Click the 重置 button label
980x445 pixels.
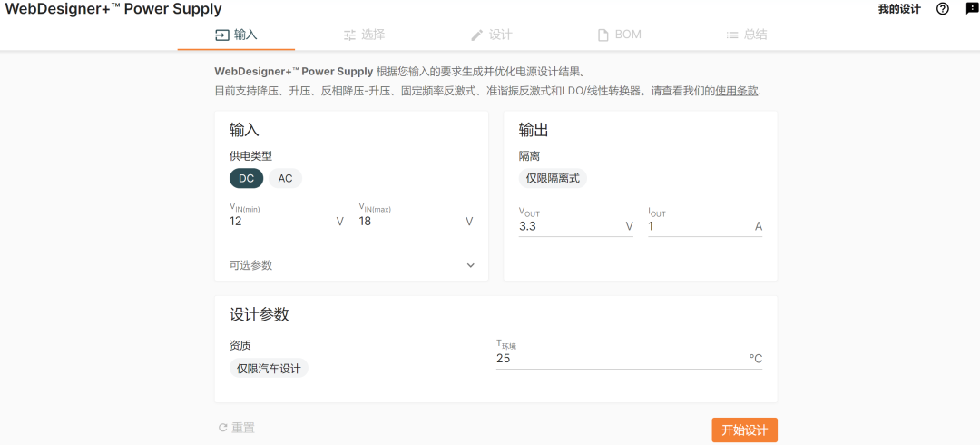(x=243, y=428)
